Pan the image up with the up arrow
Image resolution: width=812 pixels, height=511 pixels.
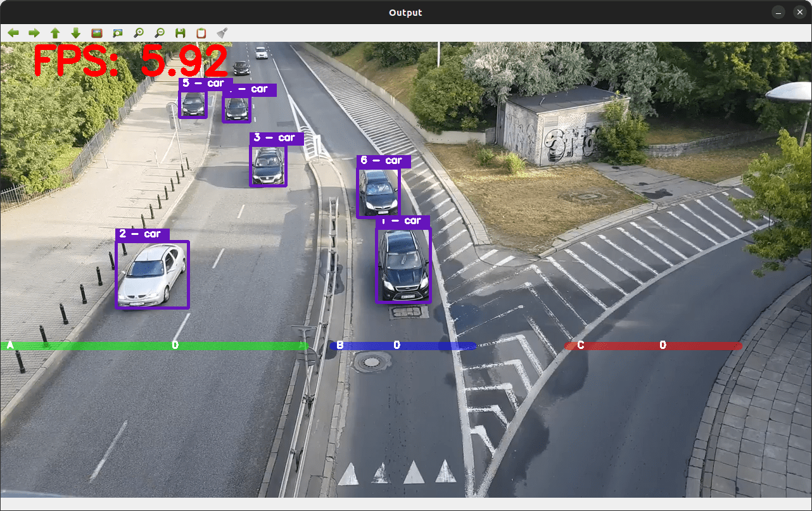tap(55, 33)
